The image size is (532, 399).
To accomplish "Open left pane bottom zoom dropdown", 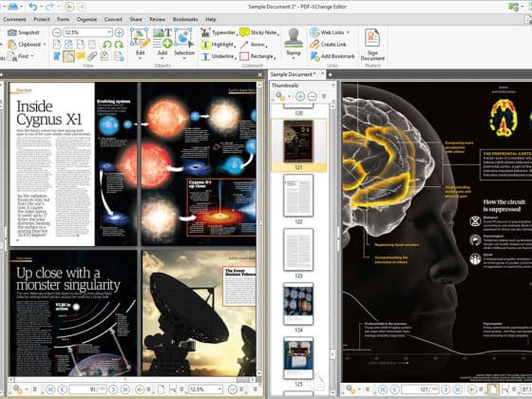I will [219, 389].
